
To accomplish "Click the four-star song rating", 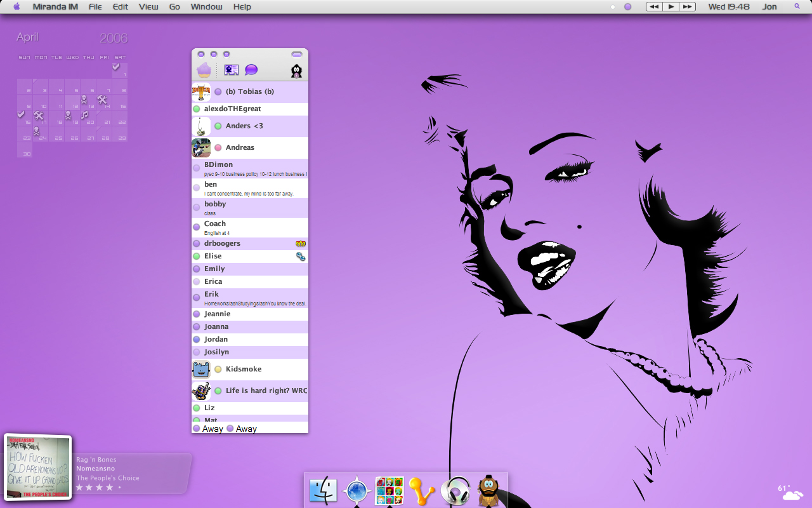I will tap(98, 488).
